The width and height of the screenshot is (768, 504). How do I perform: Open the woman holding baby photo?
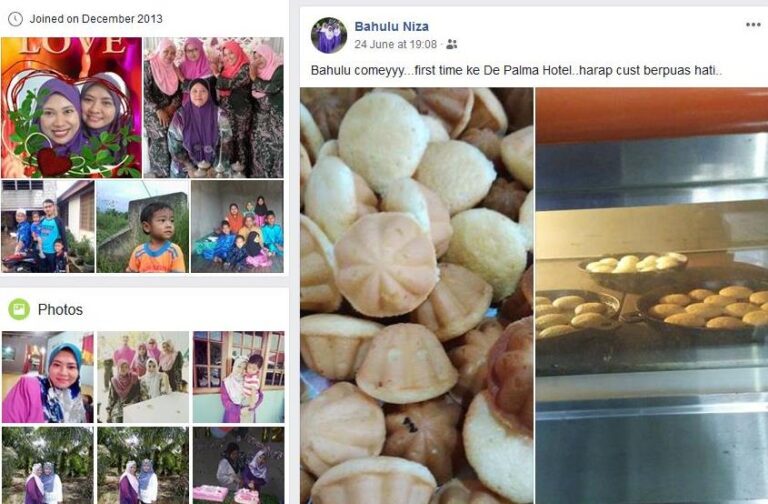[x=239, y=377]
